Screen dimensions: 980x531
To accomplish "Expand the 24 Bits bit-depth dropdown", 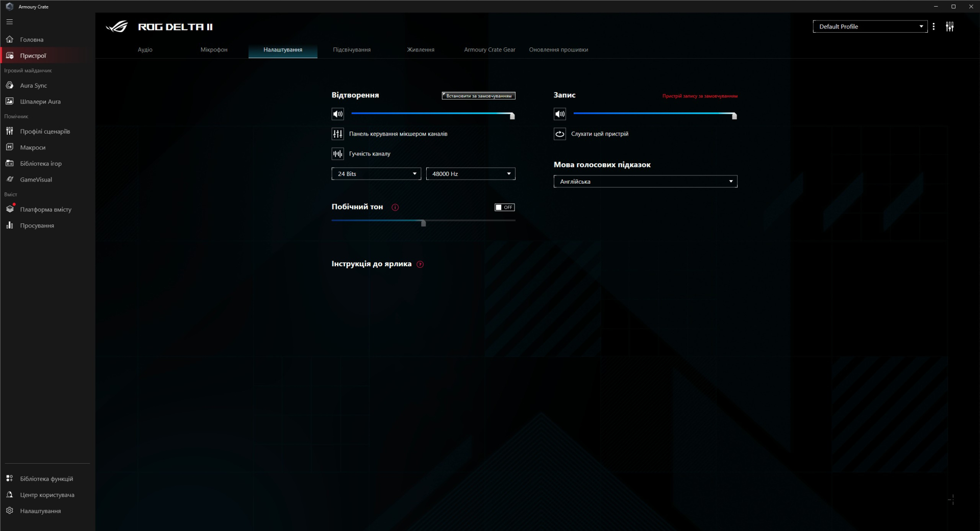I will [376, 174].
